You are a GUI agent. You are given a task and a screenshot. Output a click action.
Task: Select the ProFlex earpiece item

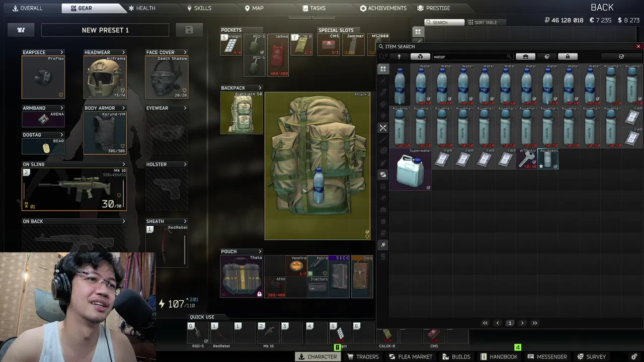[x=43, y=77]
